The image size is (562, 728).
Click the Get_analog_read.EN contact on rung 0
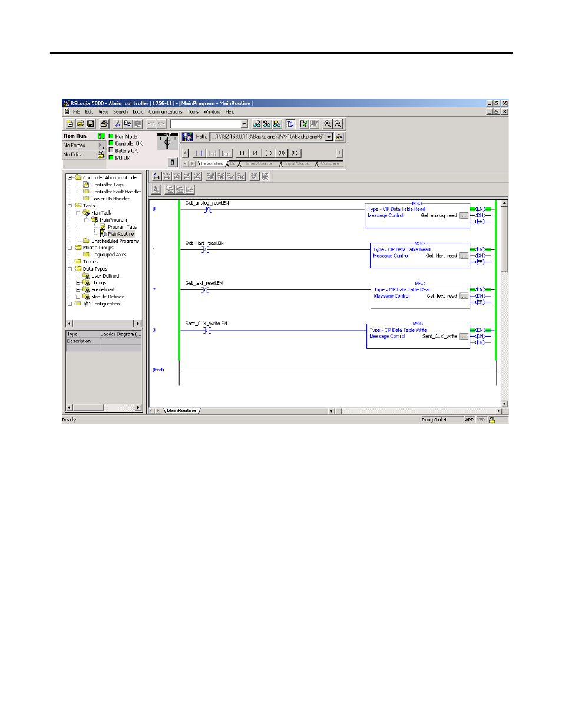point(207,210)
